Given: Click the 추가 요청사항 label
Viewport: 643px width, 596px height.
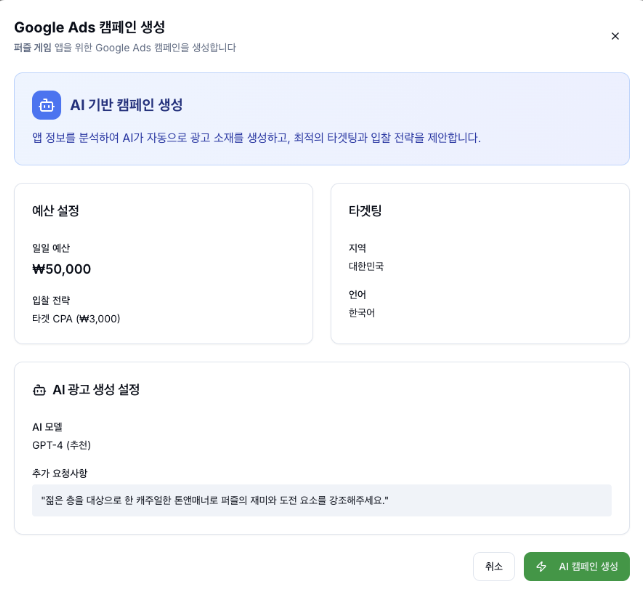Looking at the screenshot, I should (x=59, y=473).
